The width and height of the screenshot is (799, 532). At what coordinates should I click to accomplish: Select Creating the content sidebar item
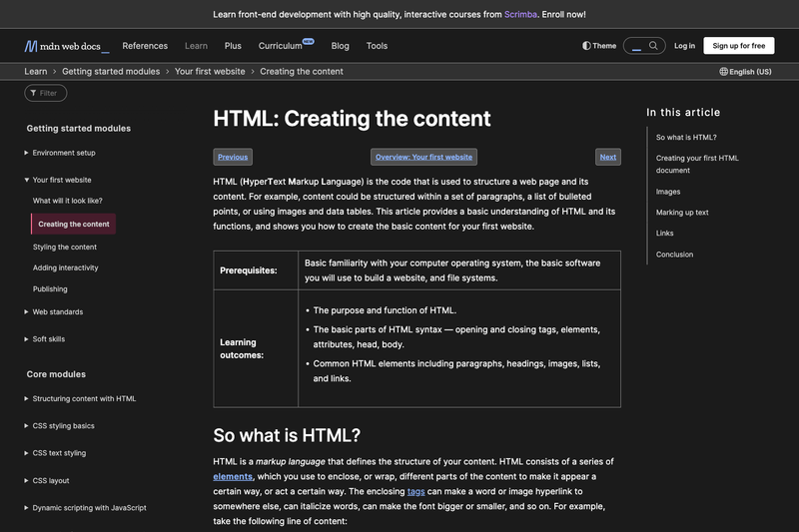coord(73,224)
